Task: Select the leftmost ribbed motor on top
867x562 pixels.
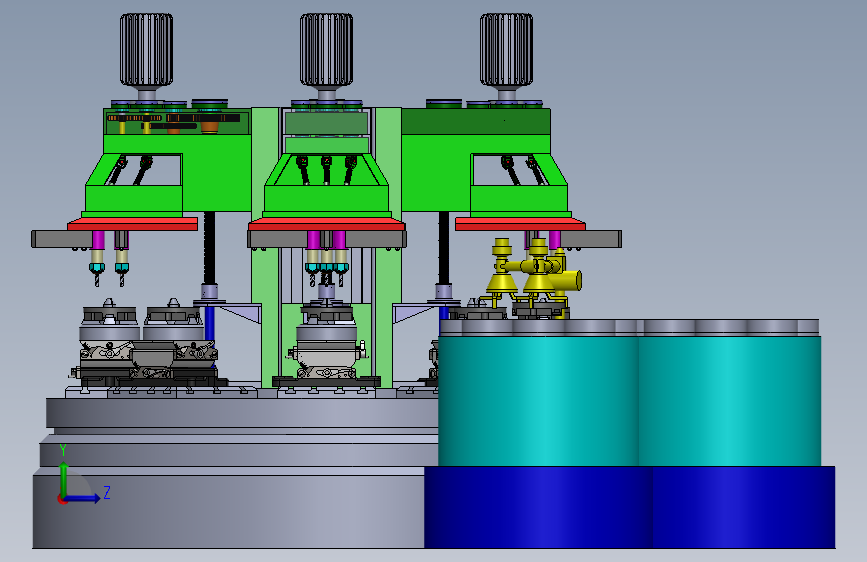Action: pyautogui.click(x=147, y=50)
